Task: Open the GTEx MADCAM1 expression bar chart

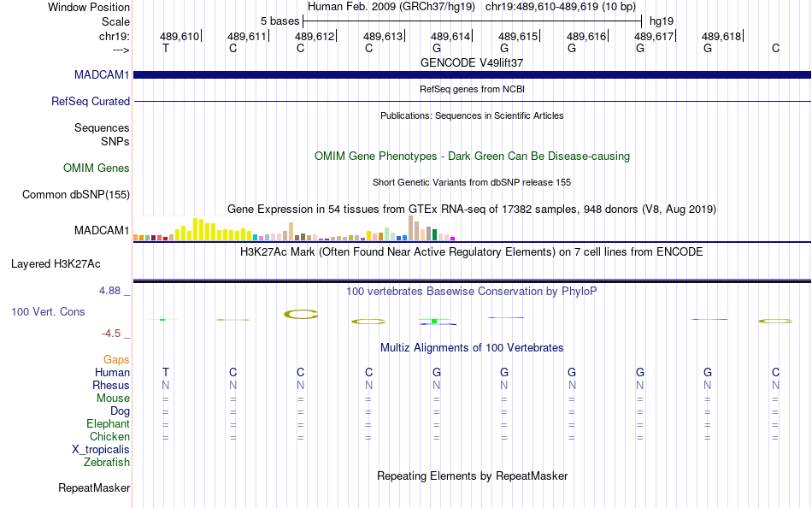Action: point(294,228)
